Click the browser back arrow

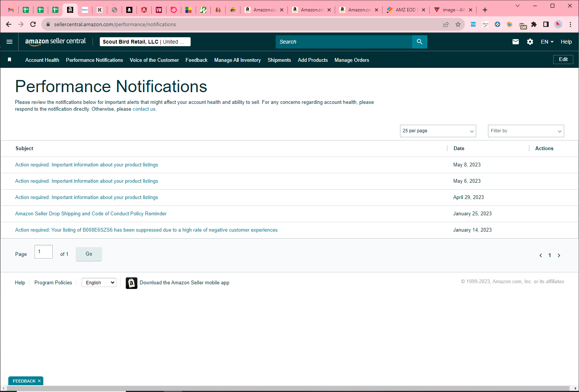(9, 24)
